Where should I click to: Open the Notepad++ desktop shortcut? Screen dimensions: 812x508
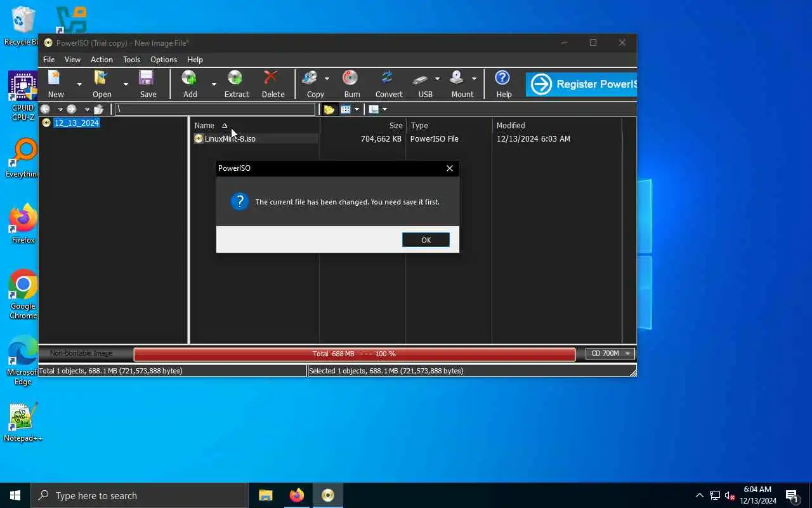pyautogui.click(x=23, y=422)
